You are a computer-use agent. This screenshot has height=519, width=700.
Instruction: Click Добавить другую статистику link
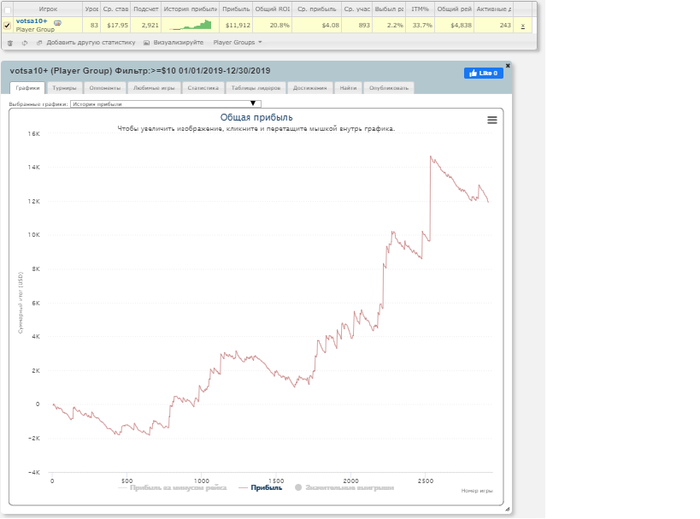91,42
